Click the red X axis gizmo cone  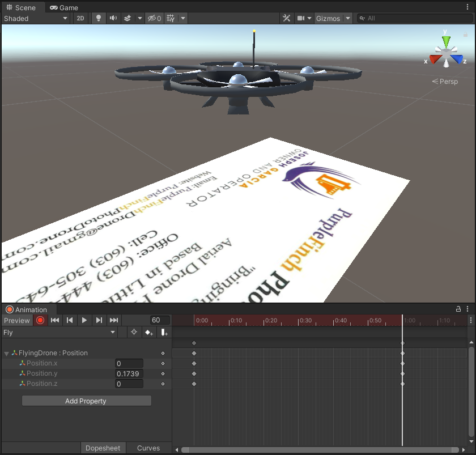[x=435, y=58]
